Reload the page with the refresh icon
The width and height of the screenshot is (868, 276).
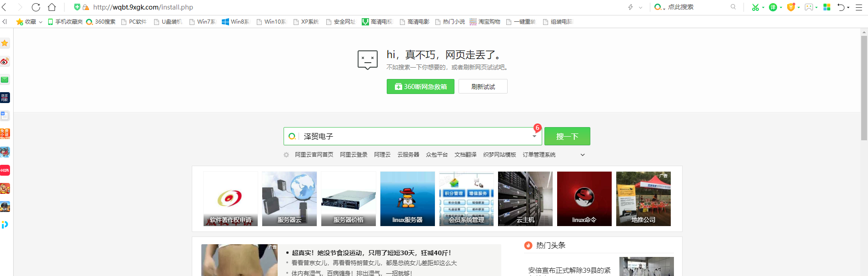36,7
